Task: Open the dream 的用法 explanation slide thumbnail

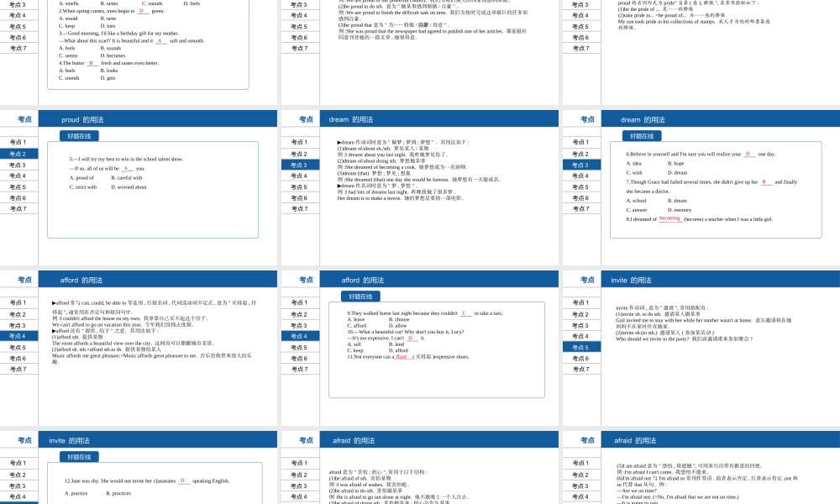Action: pos(420,187)
